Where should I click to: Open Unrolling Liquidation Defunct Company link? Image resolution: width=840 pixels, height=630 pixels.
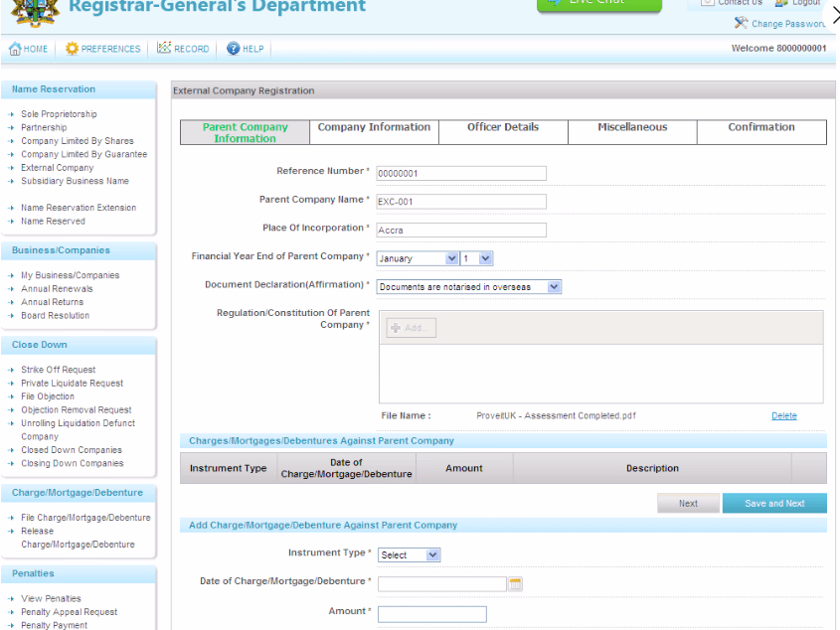[79, 430]
